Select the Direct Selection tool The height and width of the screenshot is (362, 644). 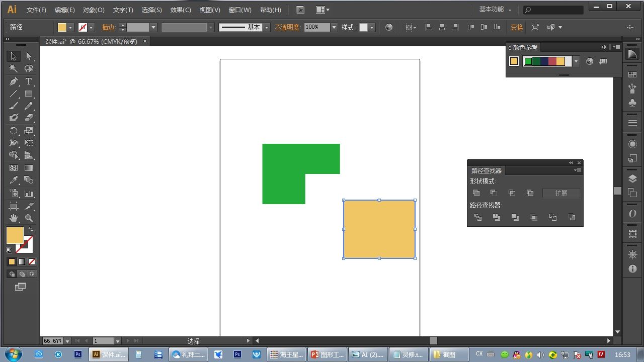click(29, 56)
